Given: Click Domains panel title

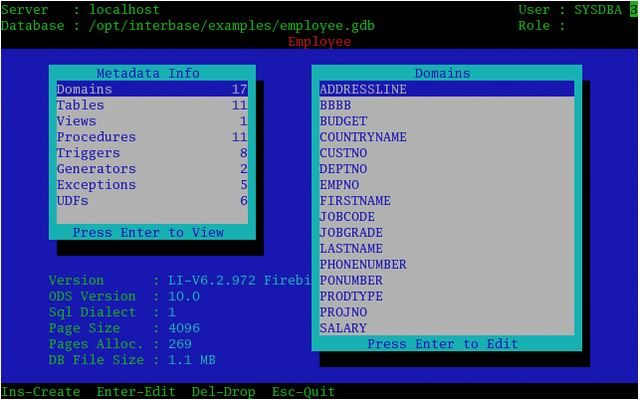Looking at the screenshot, I should pyautogui.click(x=442, y=73).
